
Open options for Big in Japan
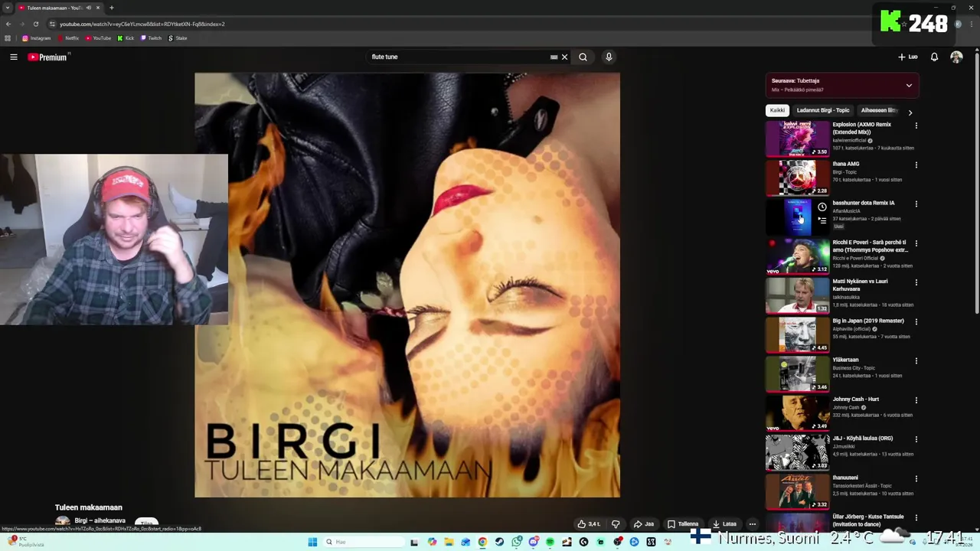click(x=916, y=321)
